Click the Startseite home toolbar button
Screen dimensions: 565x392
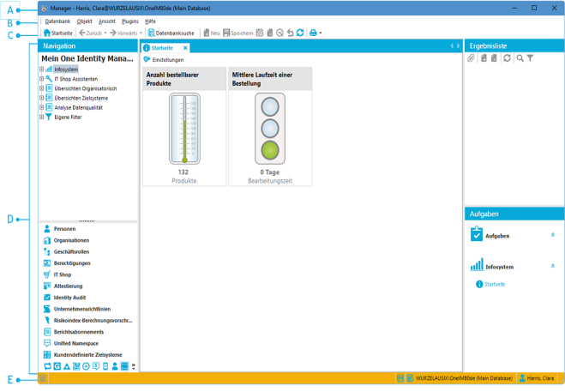58,33
